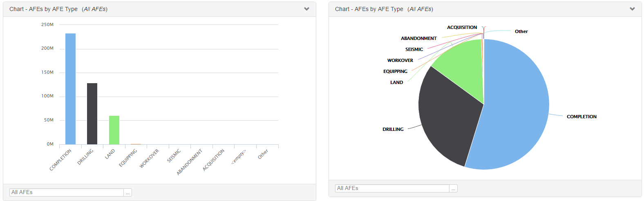Click the ACQUISITION pie chart label

[x=462, y=27]
